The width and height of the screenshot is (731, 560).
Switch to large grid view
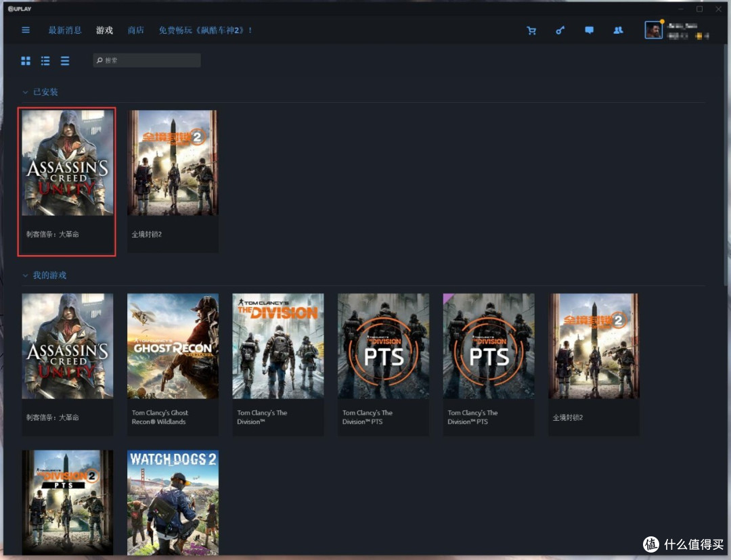pyautogui.click(x=26, y=61)
